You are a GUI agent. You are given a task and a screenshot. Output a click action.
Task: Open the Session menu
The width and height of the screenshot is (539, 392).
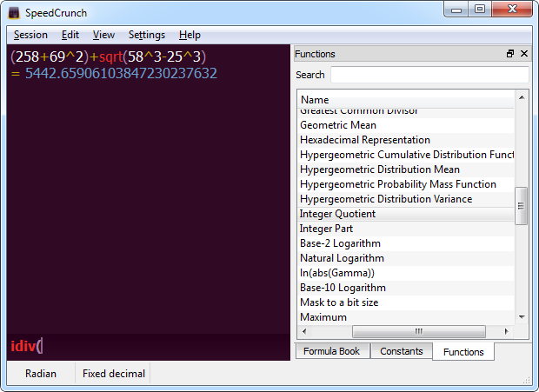pos(30,35)
